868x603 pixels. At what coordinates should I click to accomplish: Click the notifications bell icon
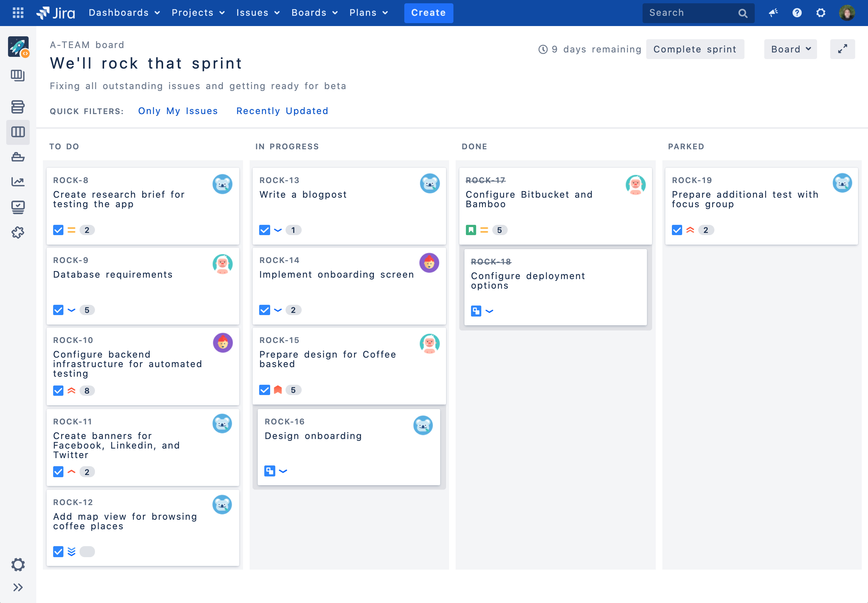tap(773, 12)
